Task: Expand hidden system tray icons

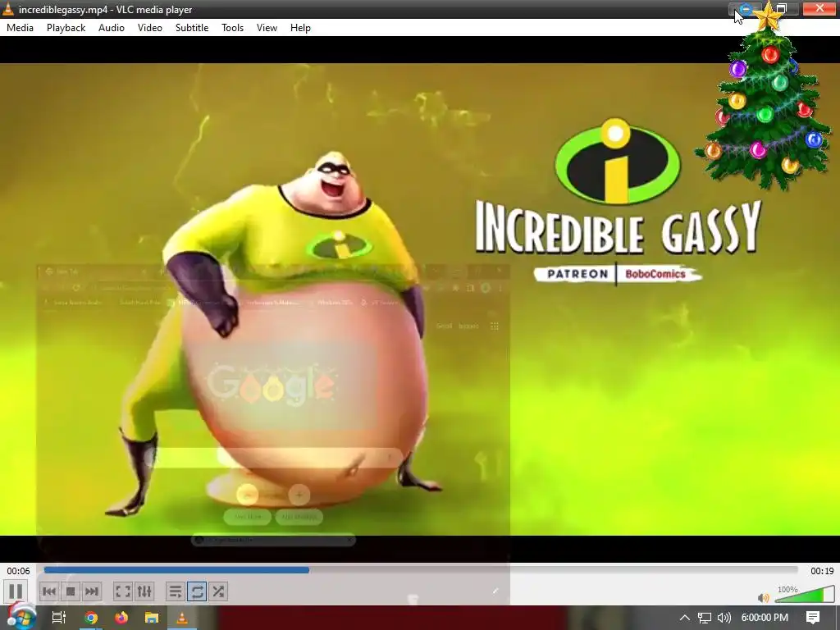Action: (x=685, y=618)
